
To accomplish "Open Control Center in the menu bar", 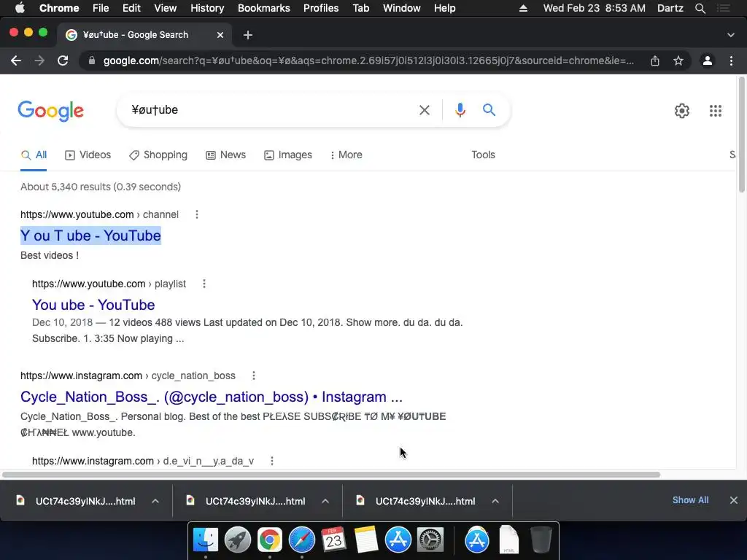I will [724, 8].
